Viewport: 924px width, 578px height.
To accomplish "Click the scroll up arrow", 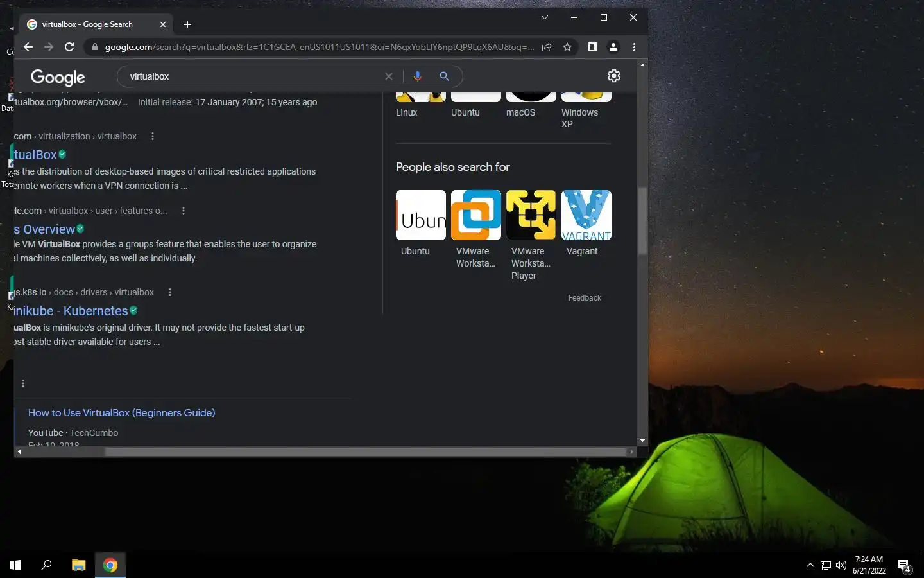I will (642, 65).
